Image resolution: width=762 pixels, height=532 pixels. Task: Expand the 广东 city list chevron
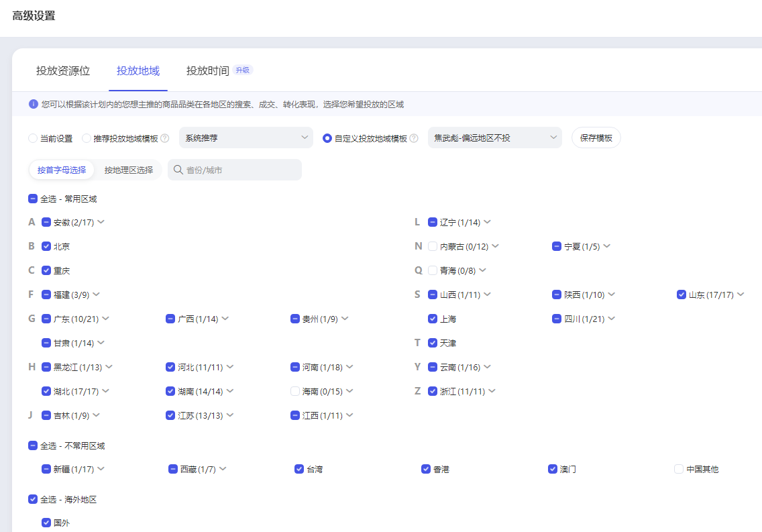point(105,319)
